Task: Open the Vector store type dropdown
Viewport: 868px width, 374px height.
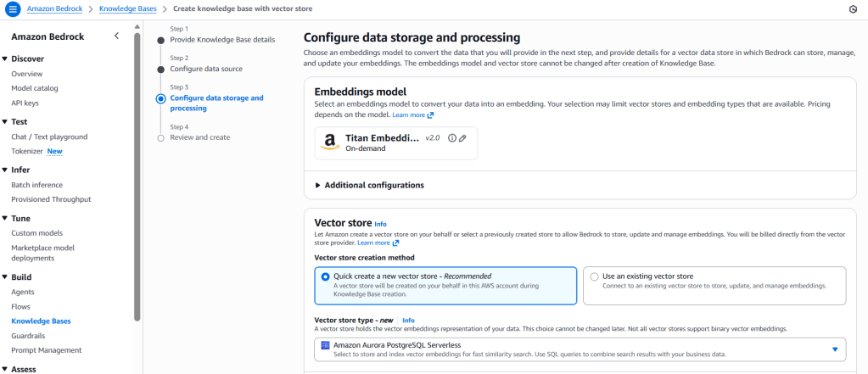Action: coord(834,349)
